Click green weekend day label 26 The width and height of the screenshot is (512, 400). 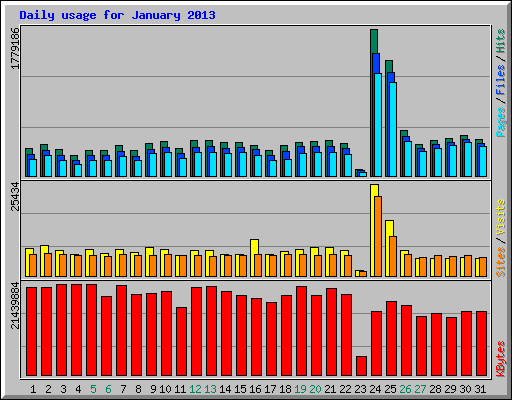(x=405, y=389)
